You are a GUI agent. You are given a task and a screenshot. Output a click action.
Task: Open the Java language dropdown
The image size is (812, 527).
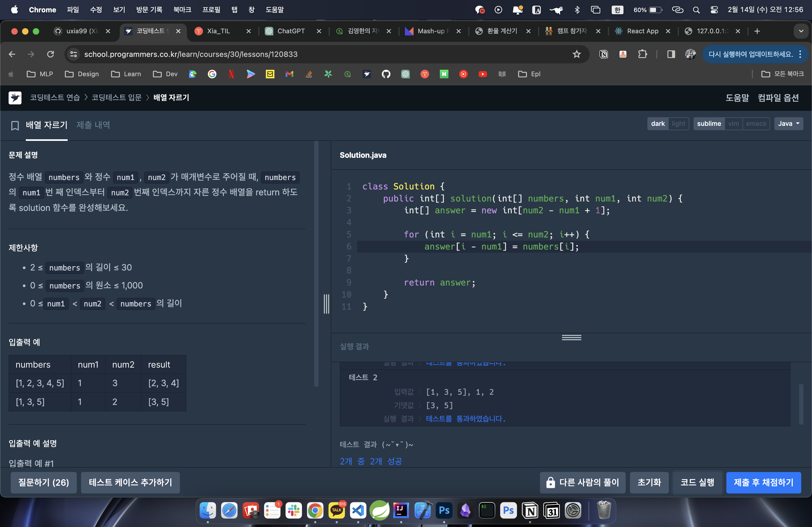point(788,124)
